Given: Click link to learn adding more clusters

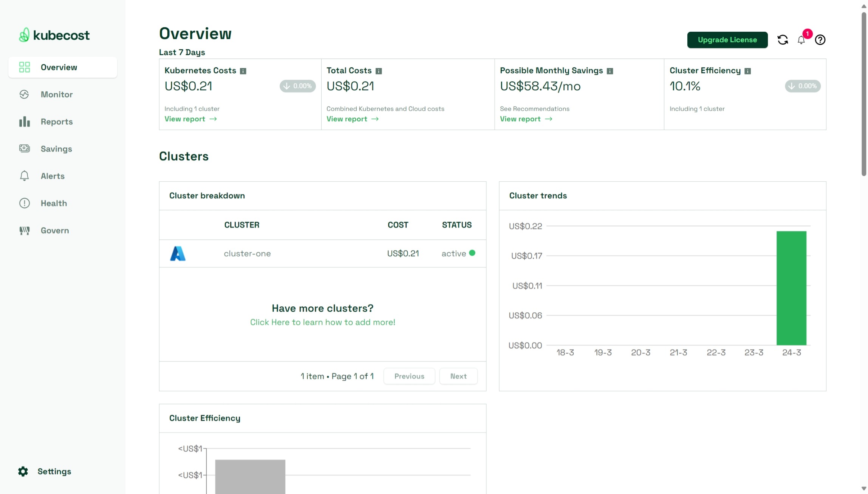Looking at the screenshot, I should 322,322.
